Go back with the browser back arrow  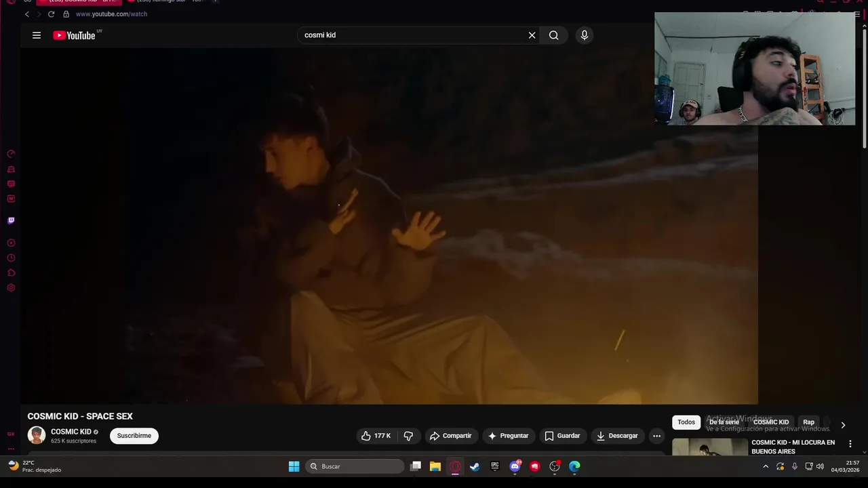pyautogui.click(x=27, y=14)
